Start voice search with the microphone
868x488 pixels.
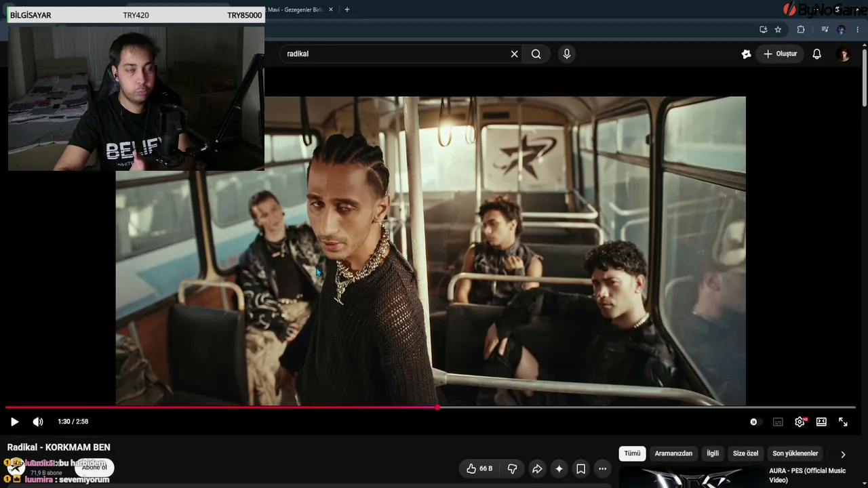[x=567, y=54]
